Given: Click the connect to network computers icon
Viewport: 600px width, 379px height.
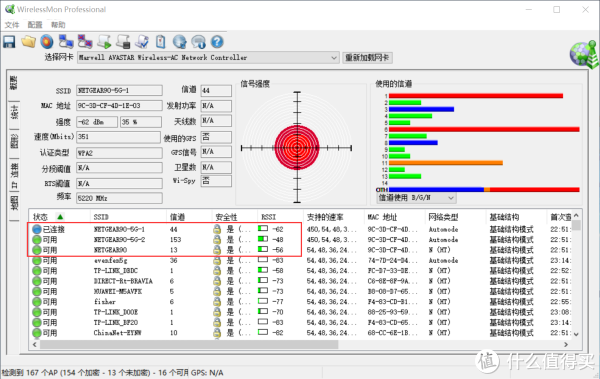Looking at the screenshot, I should [66, 42].
